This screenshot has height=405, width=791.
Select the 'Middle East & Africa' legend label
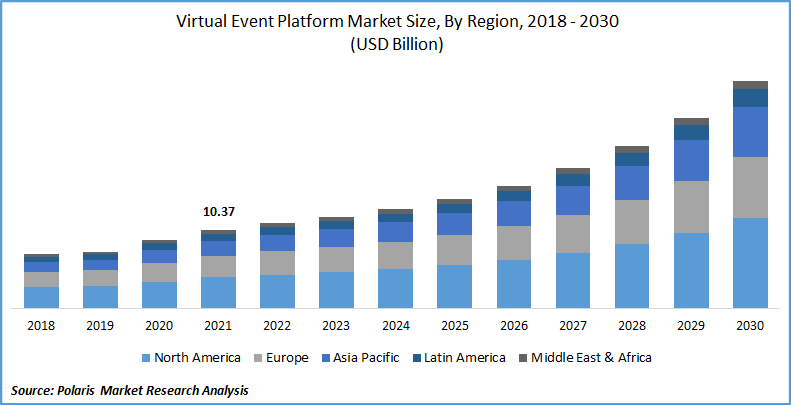591,358
